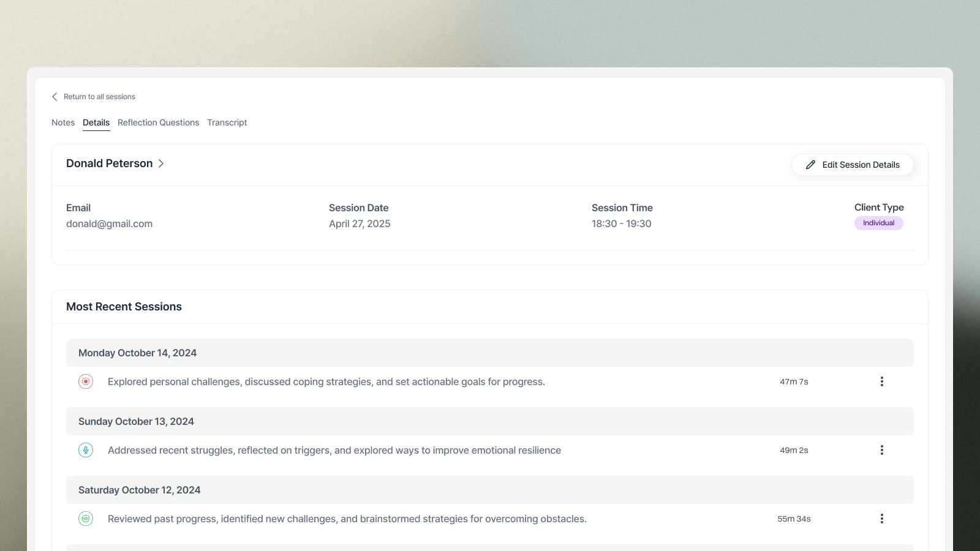The height and width of the screenshot is (551, 980).
Task: Switch to the Notes tab
Action: pyautogui.click(x=62, y=122)
